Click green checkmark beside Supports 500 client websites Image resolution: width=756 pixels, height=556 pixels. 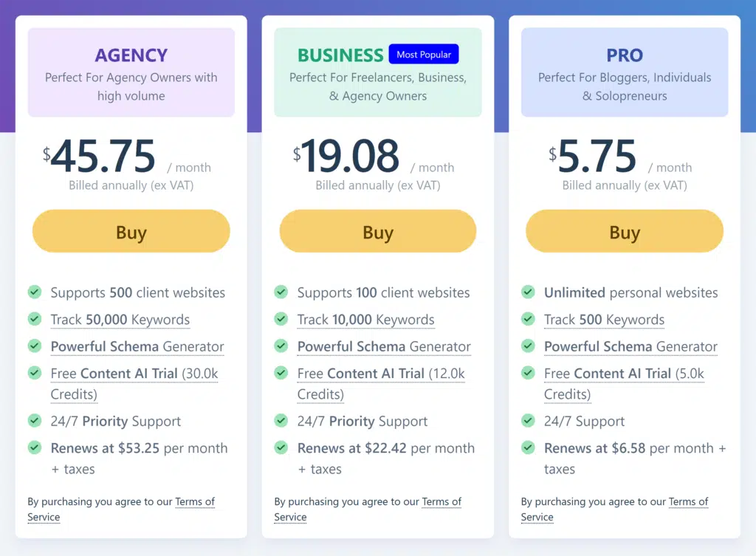click(x=35, y=292)
